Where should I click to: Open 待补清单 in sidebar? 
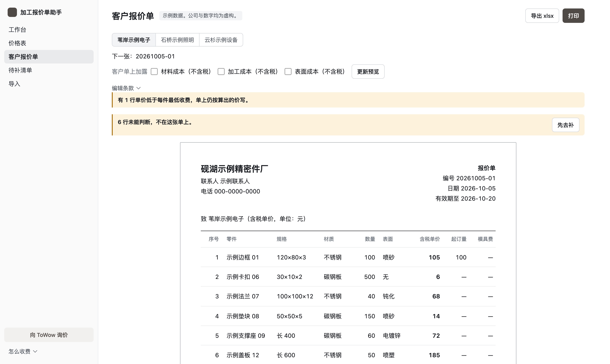pos(49,70)
